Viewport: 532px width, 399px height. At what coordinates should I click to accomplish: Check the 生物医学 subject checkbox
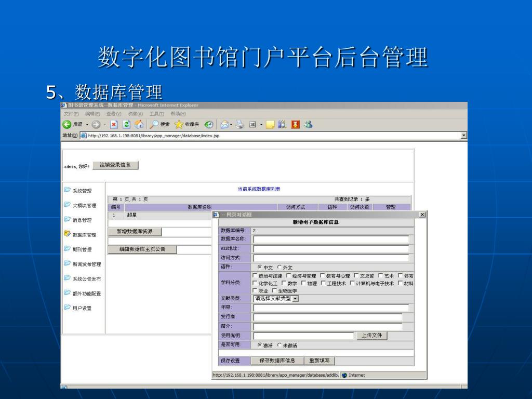point(274,290)
